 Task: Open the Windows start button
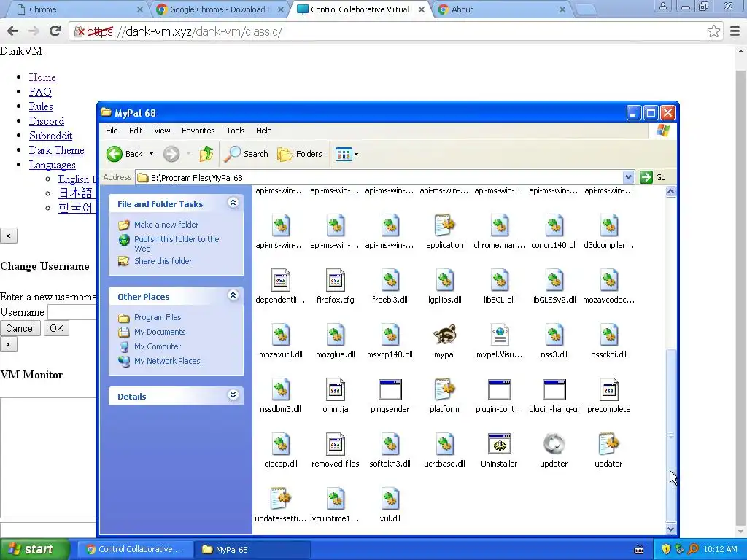pos(34,549)
